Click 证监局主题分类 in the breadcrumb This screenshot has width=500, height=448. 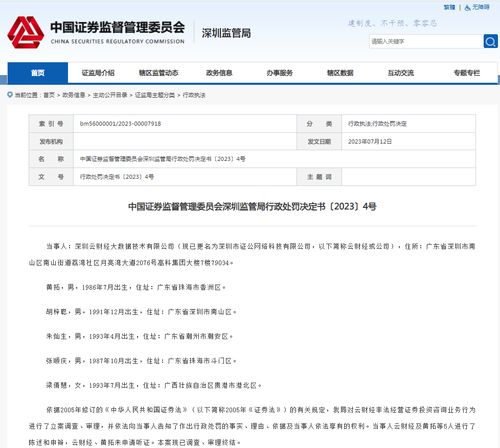(155, 95)
